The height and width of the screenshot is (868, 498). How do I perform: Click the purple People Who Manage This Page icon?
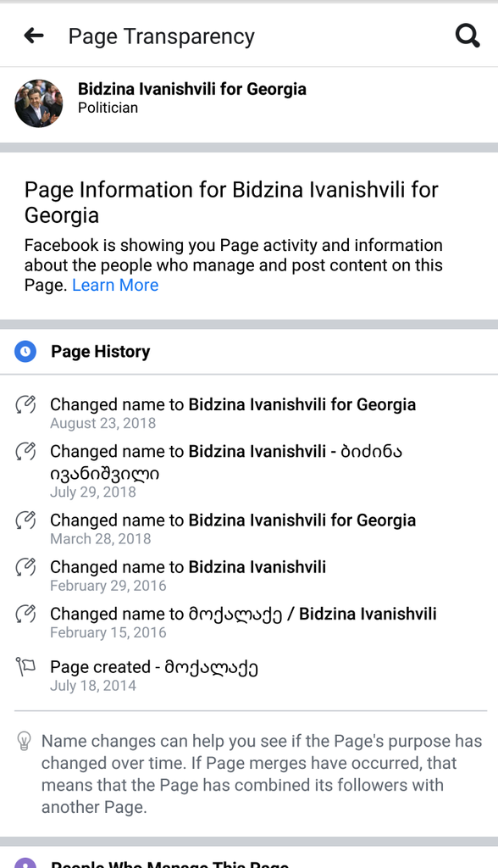pos(25,863)
